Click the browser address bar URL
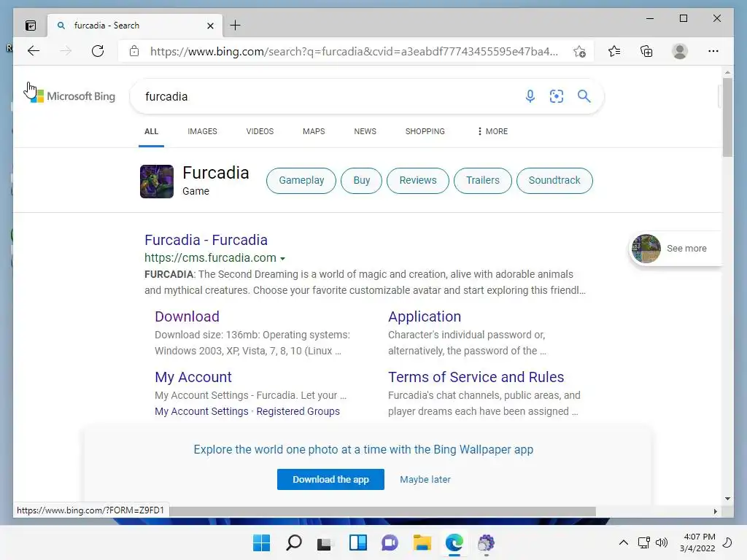This screenshot has height=560, width=747. [354, 52]
